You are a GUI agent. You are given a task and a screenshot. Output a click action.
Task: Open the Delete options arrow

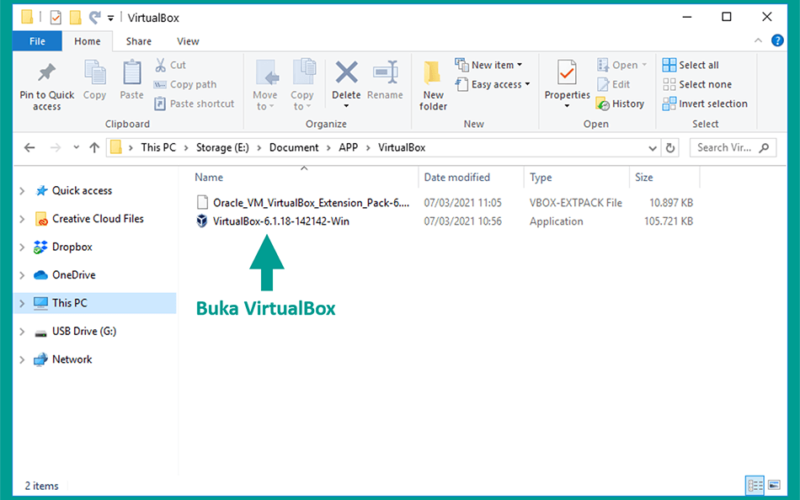(x=346, y=106)
